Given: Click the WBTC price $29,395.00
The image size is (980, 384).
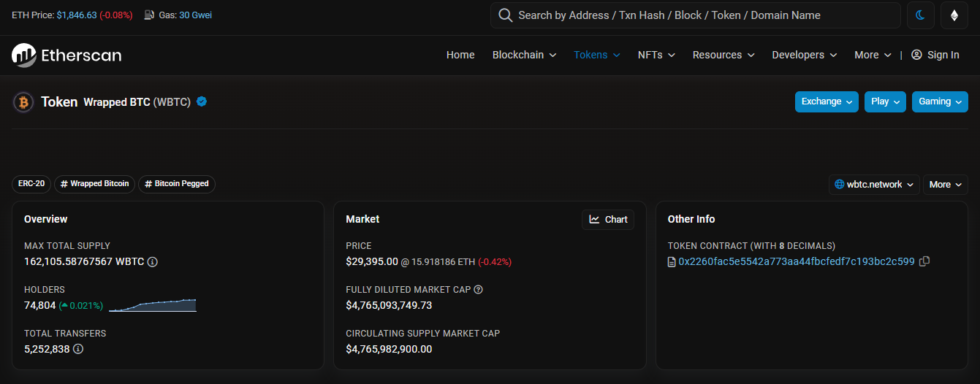Looking at the screenshot, I should (x=372, y=261).
